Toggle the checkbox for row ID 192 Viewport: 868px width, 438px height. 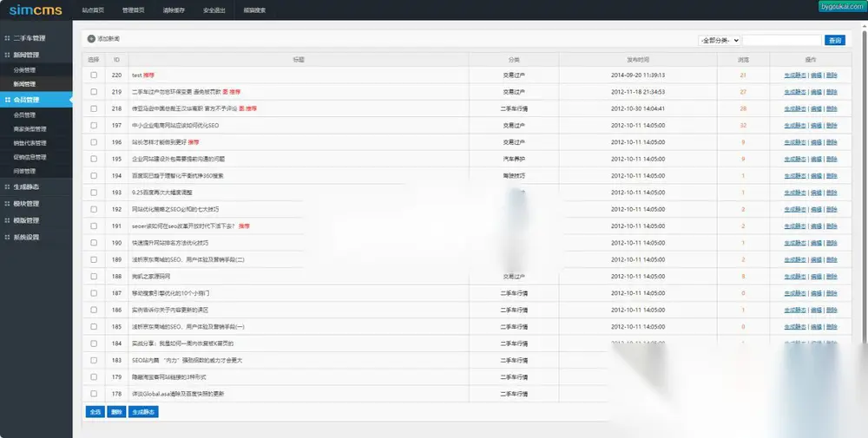point(94,209)
